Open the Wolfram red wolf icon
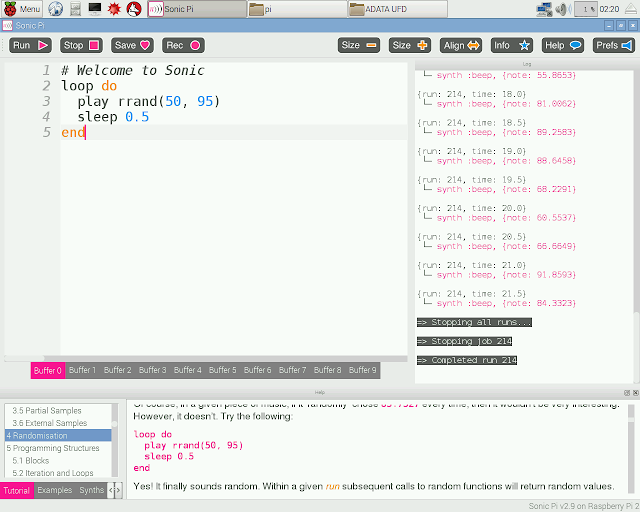Viewport: 640px width, 512px height. click(x=134, y=9)
